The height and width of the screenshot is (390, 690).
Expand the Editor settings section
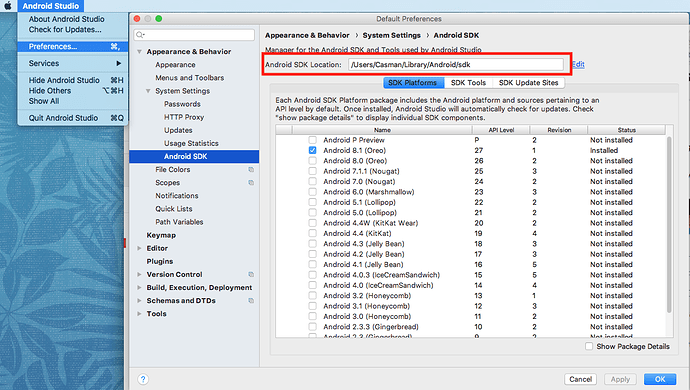click(139, 248)
